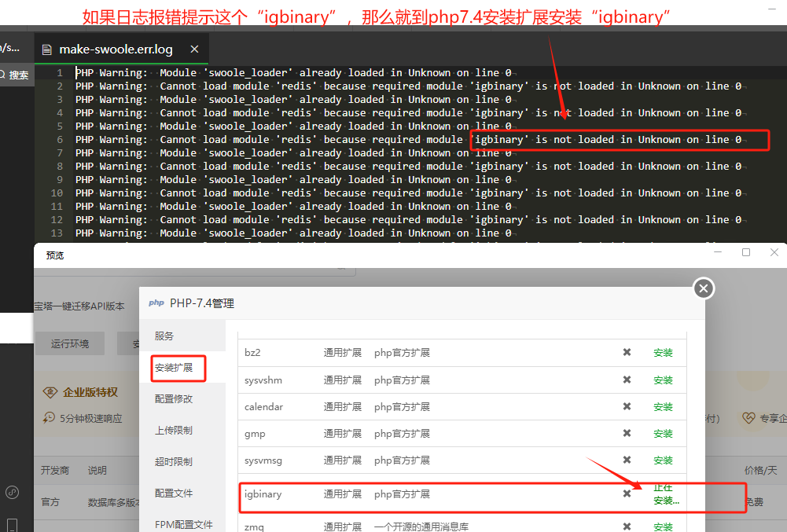787x532 pixels.
Task: Click the 正在安装 status for igbinary
Action: click(x=666, y=494)
